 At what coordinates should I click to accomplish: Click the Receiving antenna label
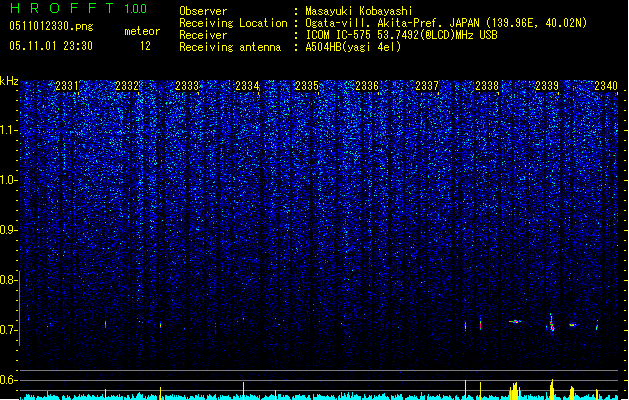pos(230,47)
